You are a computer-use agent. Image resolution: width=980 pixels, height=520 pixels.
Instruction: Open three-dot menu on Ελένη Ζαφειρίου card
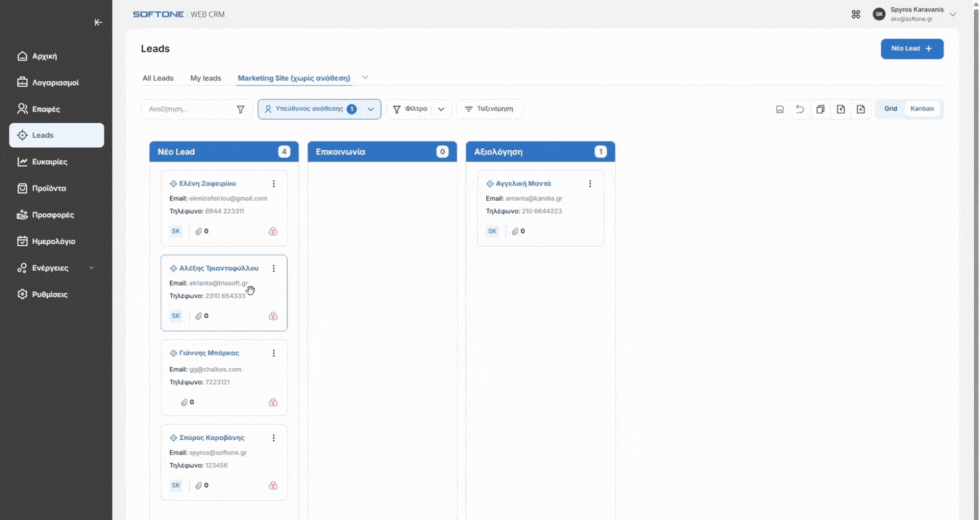point(274,184)
